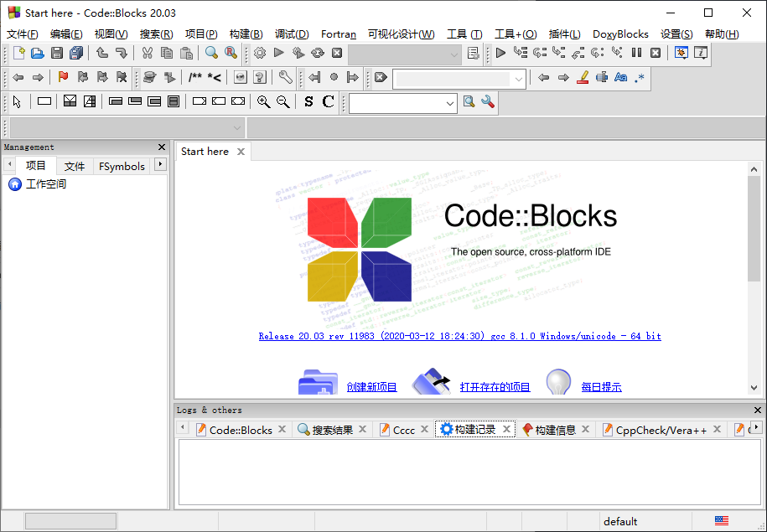
Task: Click the Highlight red pencil icon
Action: coord(582,77)
